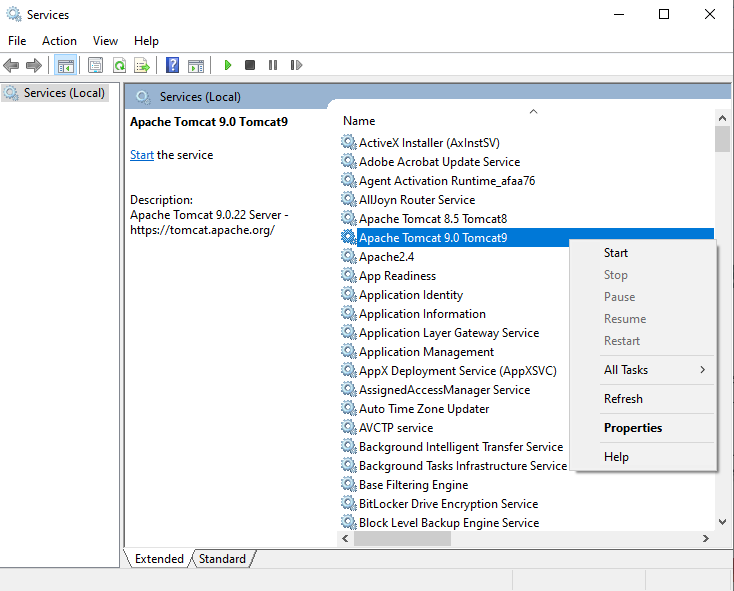
Task: Click Services title bar gear icon
Action: pos(14,15)
